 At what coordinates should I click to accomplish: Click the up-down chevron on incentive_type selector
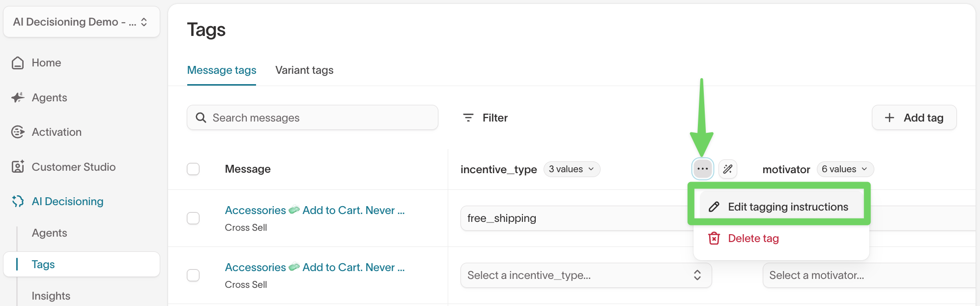[697, 275]
